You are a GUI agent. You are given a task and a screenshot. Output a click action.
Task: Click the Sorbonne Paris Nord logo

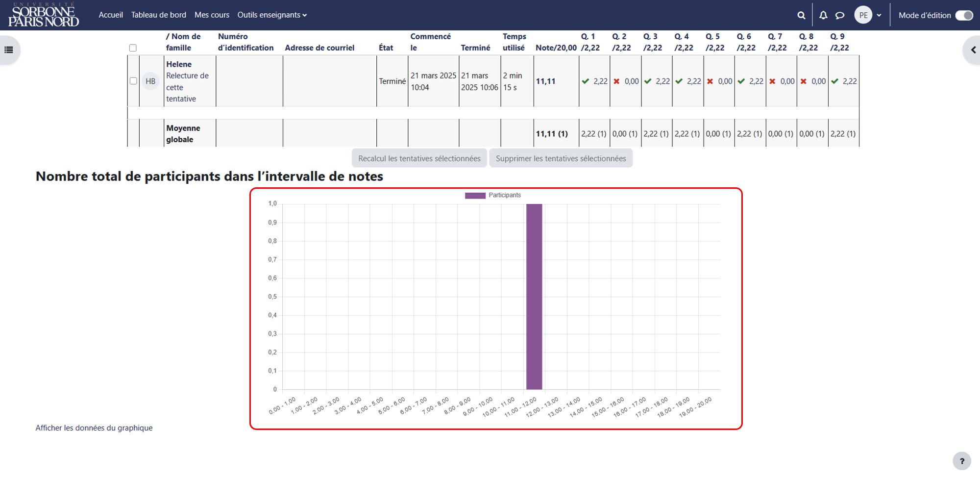coord(44,15)
